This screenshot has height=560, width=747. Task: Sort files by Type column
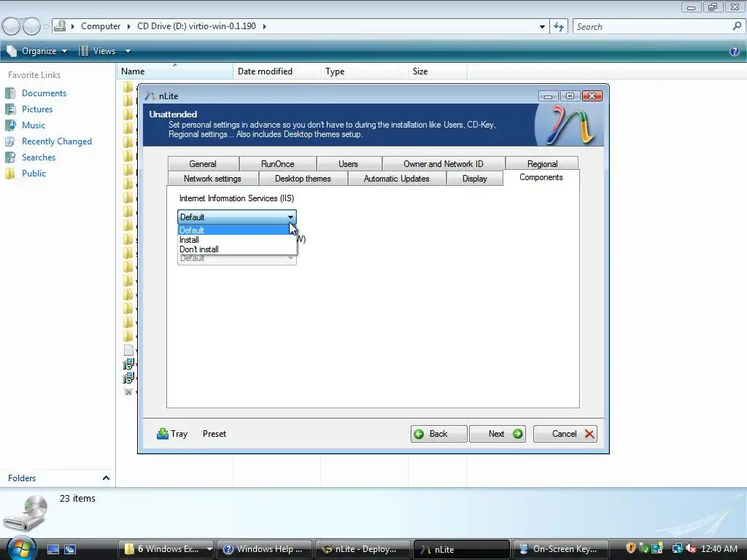click(364, 71)
